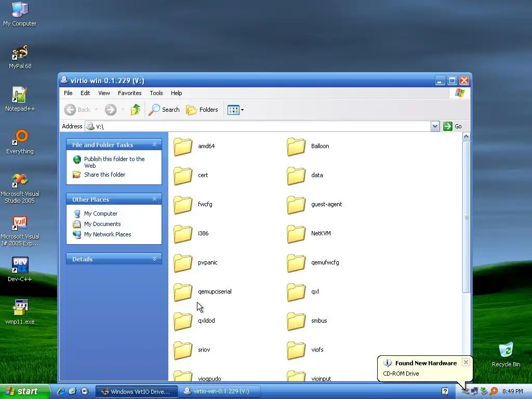Open the Help menu
The height and width of the screenshot is (399, 532).
coord(177,93)
